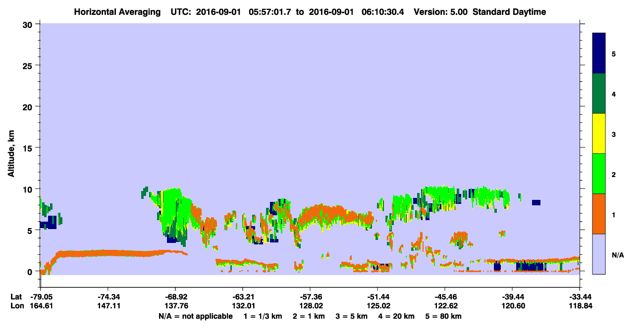Click the legend text '4 = 20 km'

point(397,316)
